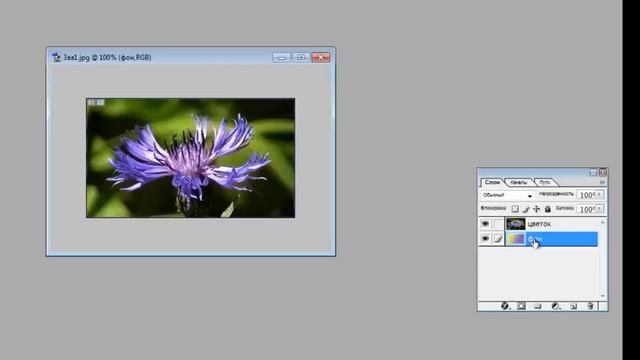Viewport: 640px width, 360px height.
Task: Open the Непрозрачность opacity slider arrow
Action: click(x=599, y=195)
